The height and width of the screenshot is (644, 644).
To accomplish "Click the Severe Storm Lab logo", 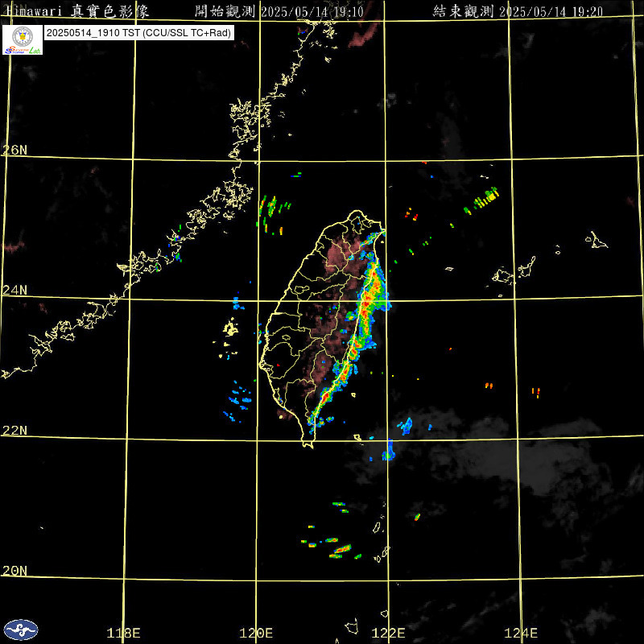I will pyautogui.click(x=23, y=39).
